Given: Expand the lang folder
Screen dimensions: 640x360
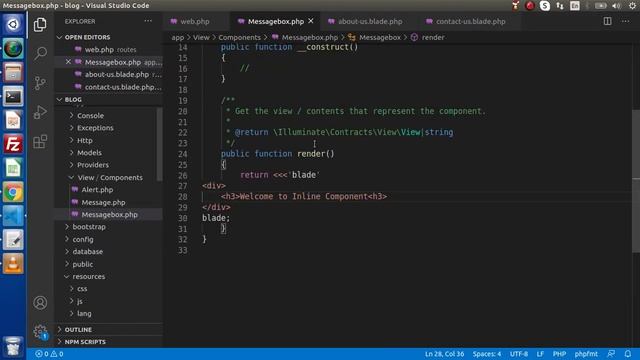Looking at the screenshot, I should (84, 314).
